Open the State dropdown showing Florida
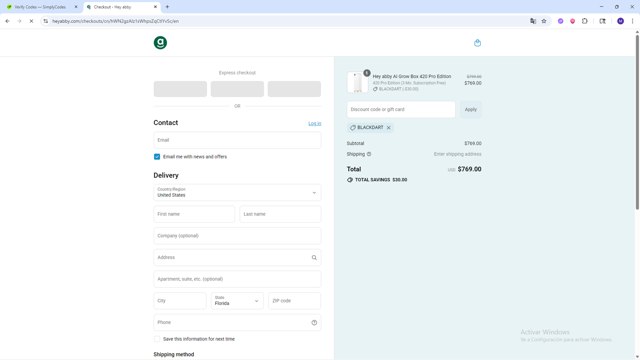The height and width of the screenshot is (360, 640). [x=237, y=301]
